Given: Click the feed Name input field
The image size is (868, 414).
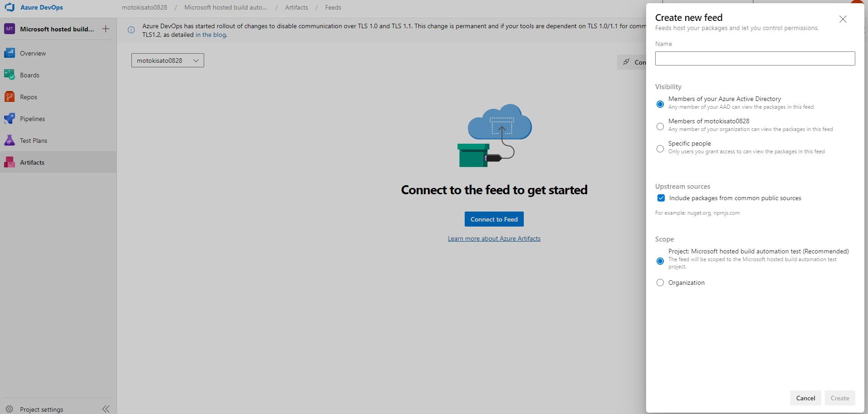Looking at the screenshot, I should (x=755, y=58).
